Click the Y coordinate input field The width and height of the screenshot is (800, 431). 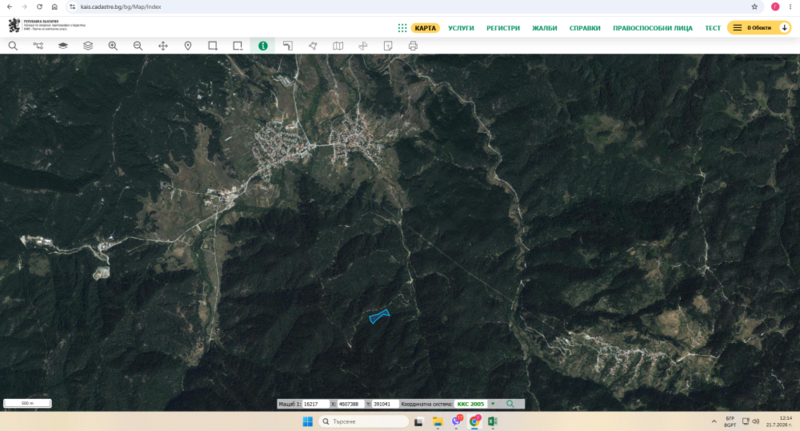[x=385, y=404]
